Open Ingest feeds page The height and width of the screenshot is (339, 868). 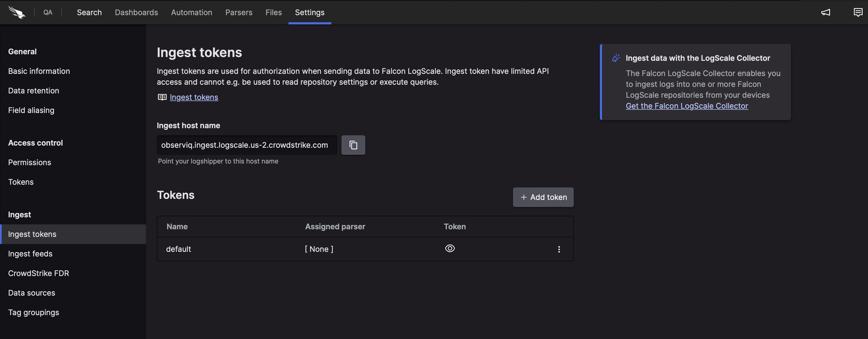[30, 253]
